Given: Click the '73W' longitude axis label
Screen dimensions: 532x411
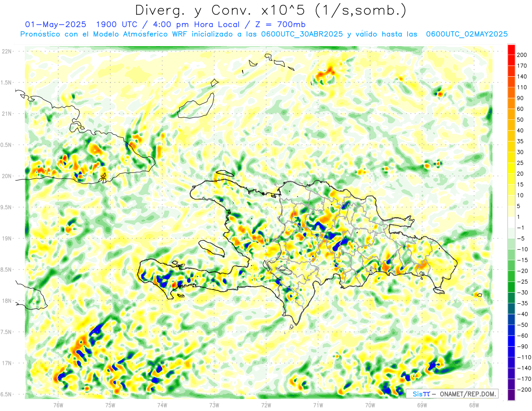Looking at the screenshot, I should point(214,404).
